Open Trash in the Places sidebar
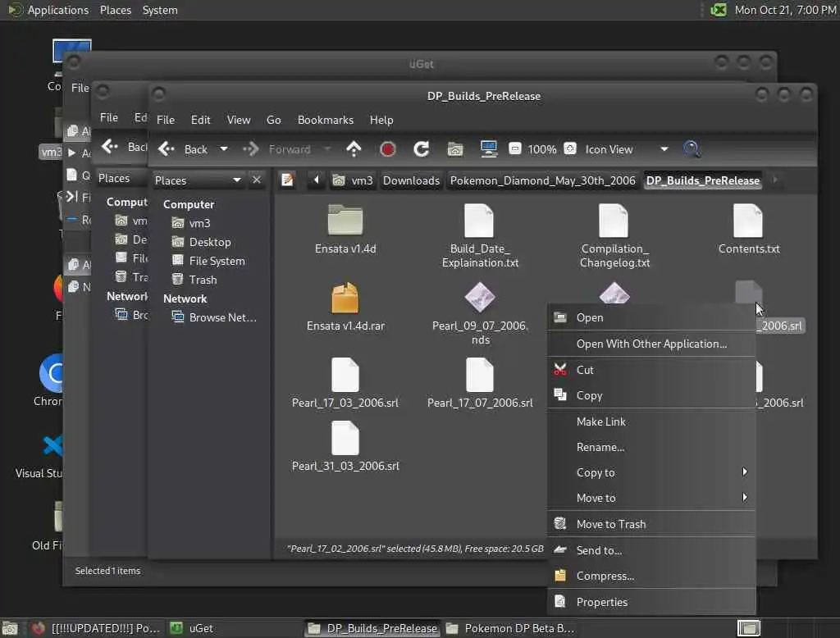Screen dimensions: 840x638 click(x=194, y=280)
